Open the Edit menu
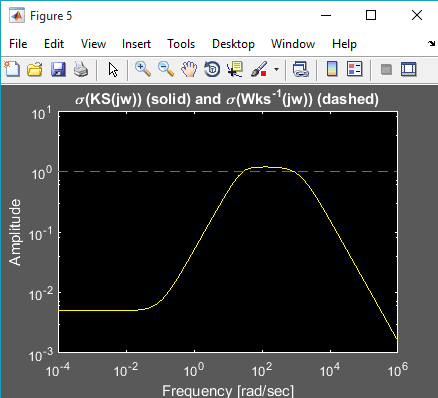Screen dimensions: 438x398 (x=54, y=44)
